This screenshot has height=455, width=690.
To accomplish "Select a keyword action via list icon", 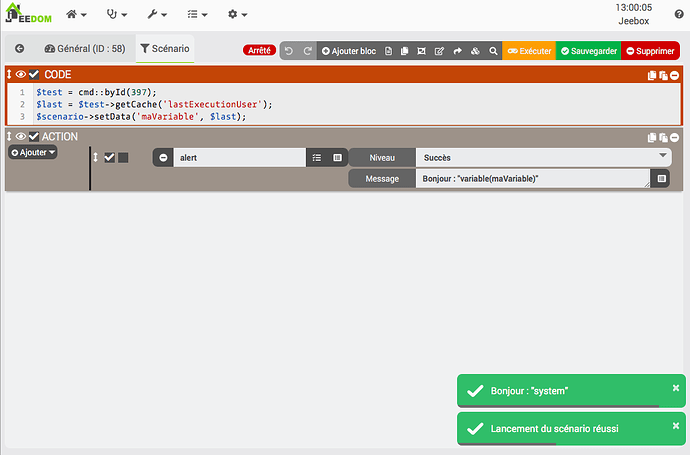I will 316,158.
